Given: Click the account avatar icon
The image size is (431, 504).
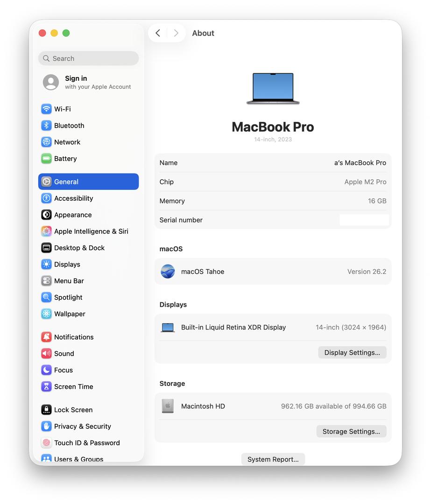Looking at the screenshot, I should coord(51,82).
